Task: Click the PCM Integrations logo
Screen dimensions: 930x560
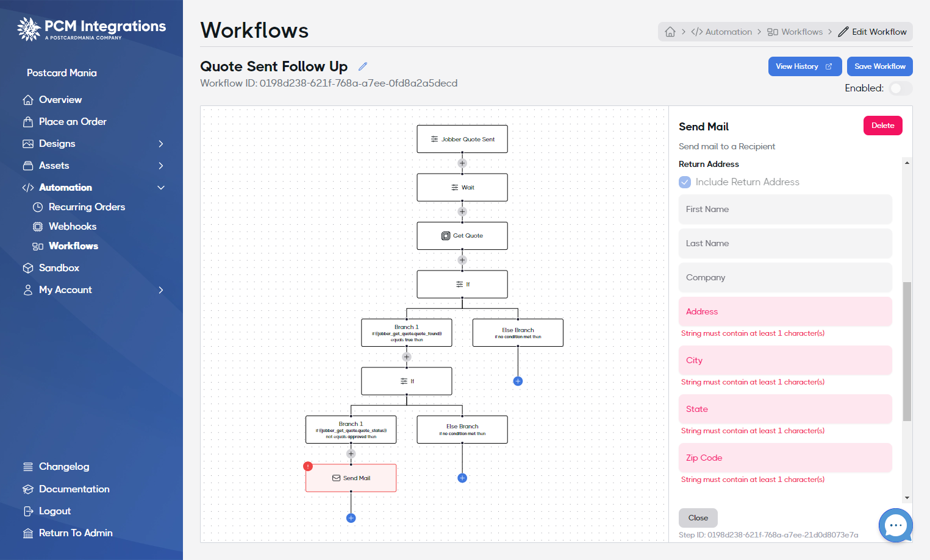Action: 91,29
